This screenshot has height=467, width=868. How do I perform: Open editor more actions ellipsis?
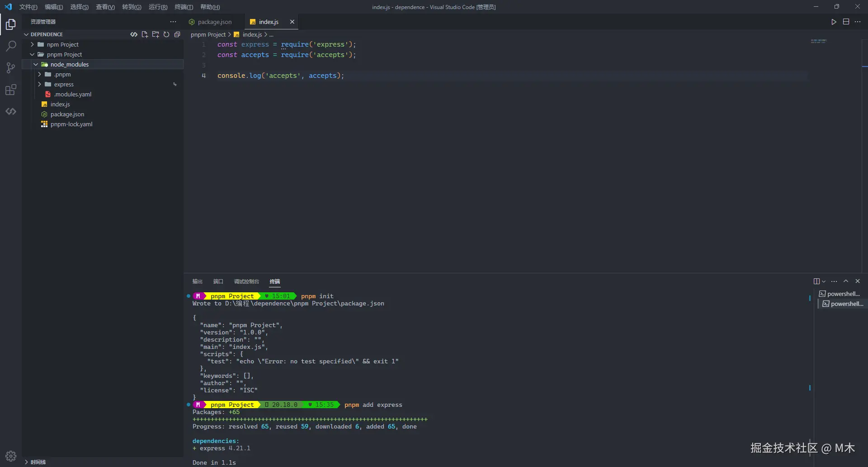coord(858,22)
